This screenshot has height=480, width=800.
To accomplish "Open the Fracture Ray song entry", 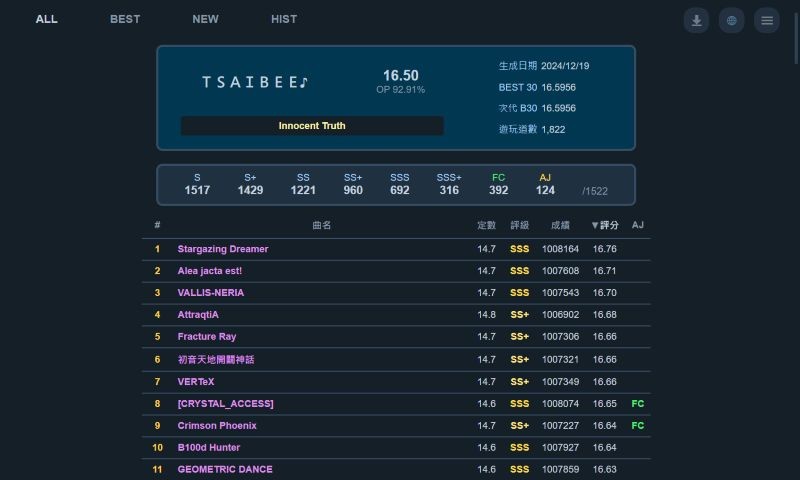I will click(207, 337).
